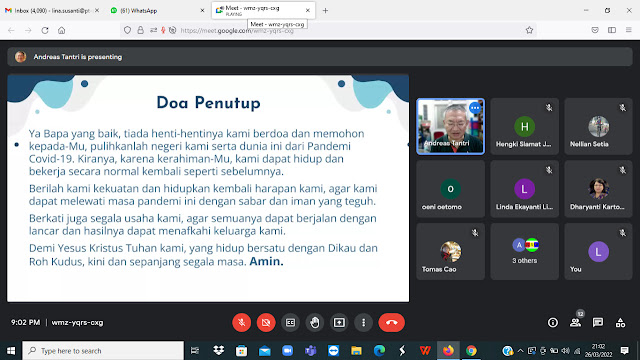Open the Activities shapes icon

pos(620,322)
